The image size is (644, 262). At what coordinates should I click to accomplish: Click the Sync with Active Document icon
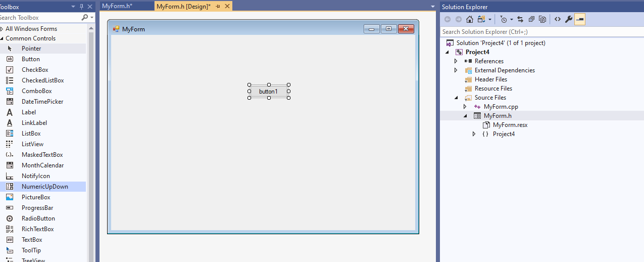(x=520, y=19)
